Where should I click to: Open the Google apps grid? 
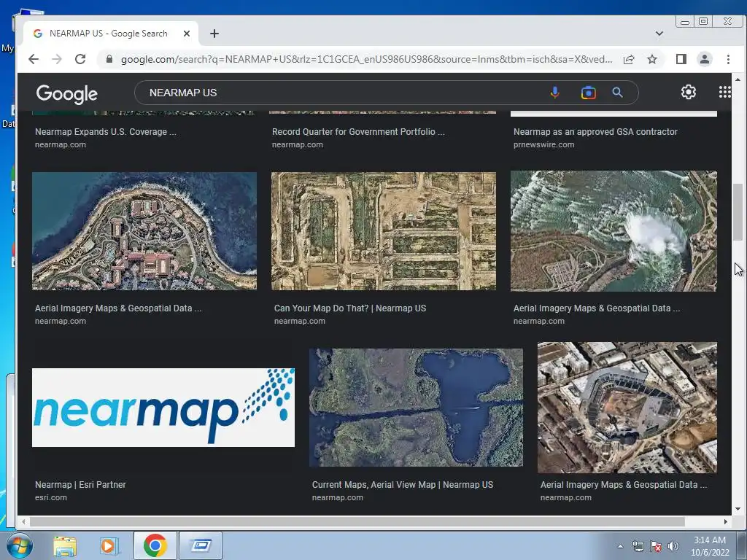click(724, 92)
